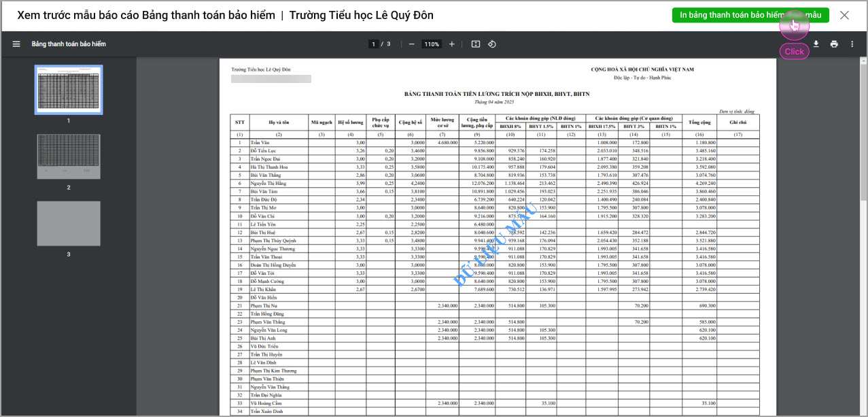Click the name 'Đoàn Thị Hồng Duyên'

point(273,265)
